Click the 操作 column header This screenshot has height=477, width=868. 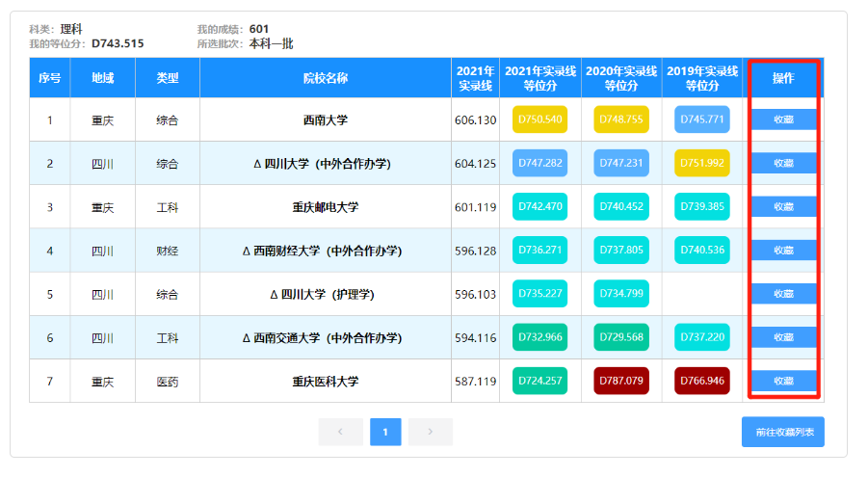pyautogui.click(x=783, y=77)
